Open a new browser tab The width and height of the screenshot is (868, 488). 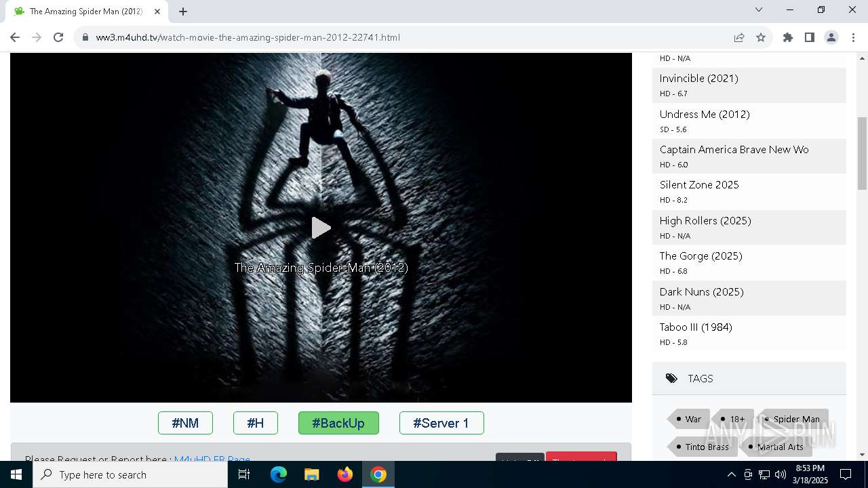pyautogui.click(x=183, y=12)
